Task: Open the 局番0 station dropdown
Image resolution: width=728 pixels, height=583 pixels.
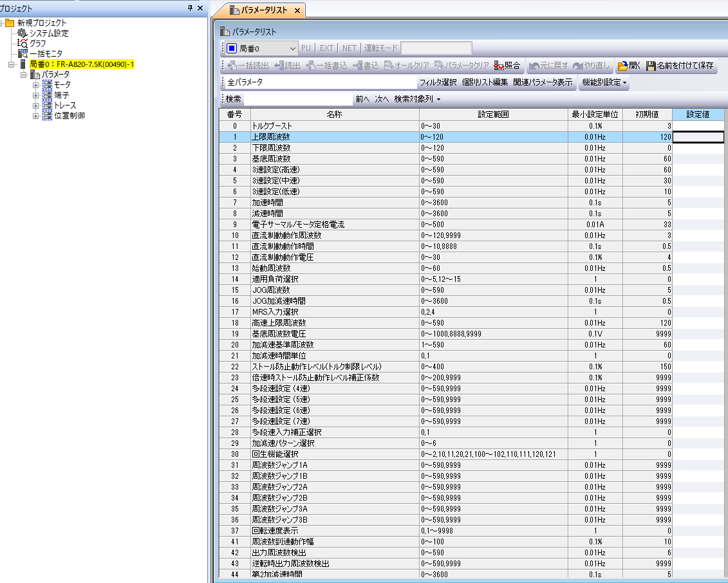Action: click(293, 48)
